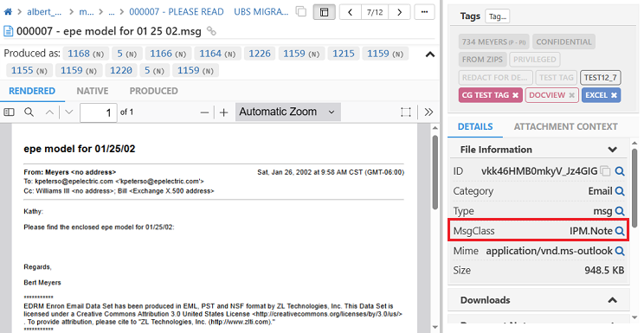
Task: Open production 1168 (N) chip
Action: (86, 54)
